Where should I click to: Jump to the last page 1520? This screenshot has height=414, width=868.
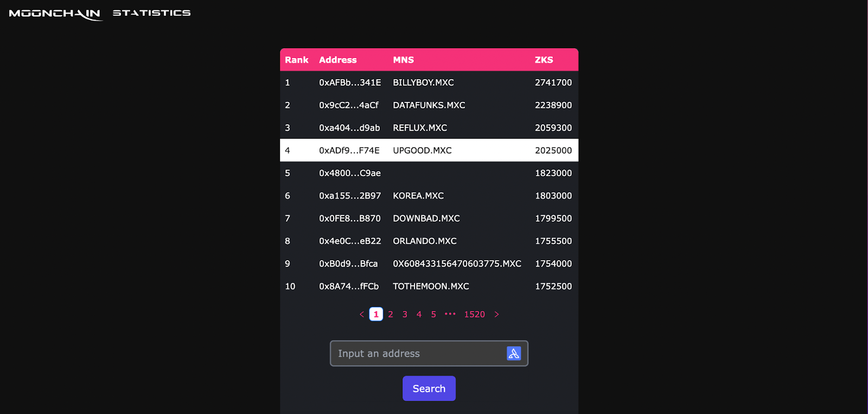474,314
